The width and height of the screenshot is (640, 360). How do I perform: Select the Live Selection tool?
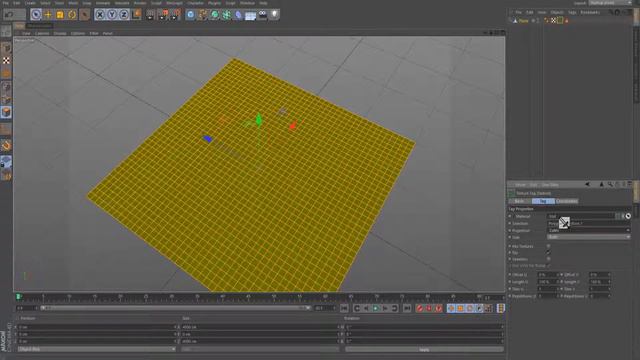36,15
